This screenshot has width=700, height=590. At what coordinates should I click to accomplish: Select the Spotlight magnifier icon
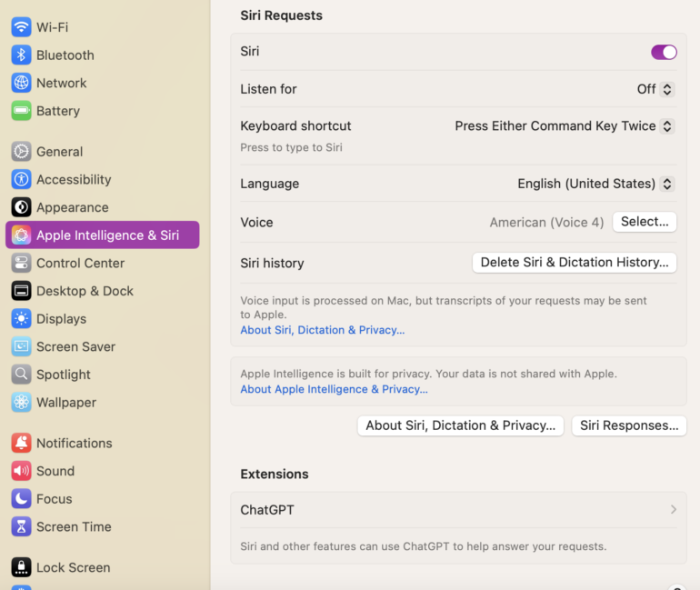coord(21,375)
